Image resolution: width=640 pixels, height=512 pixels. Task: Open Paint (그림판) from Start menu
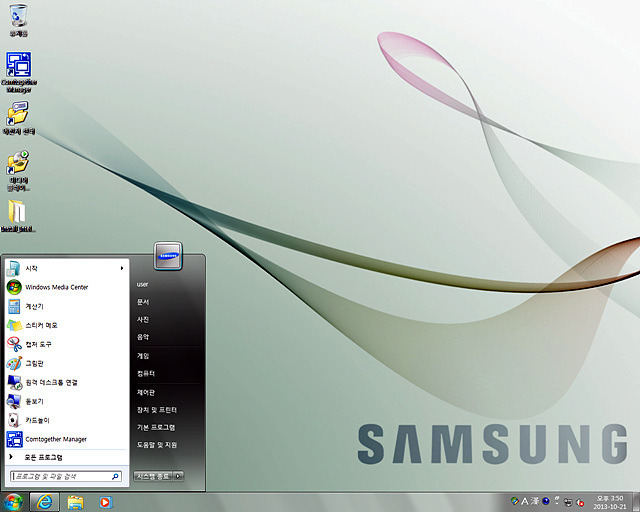click(67, 363)
